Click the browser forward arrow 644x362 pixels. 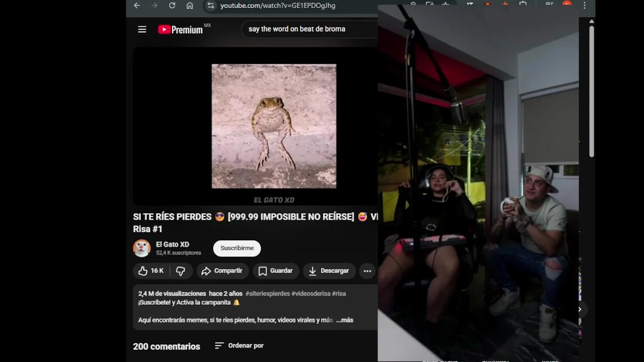pyautogui.click(x=154, y=6)
